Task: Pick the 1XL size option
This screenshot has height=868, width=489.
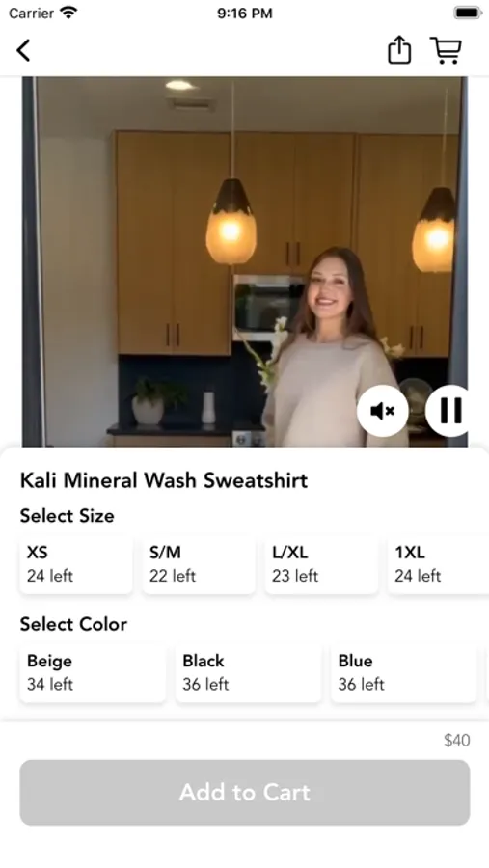Action: (438, 564)
